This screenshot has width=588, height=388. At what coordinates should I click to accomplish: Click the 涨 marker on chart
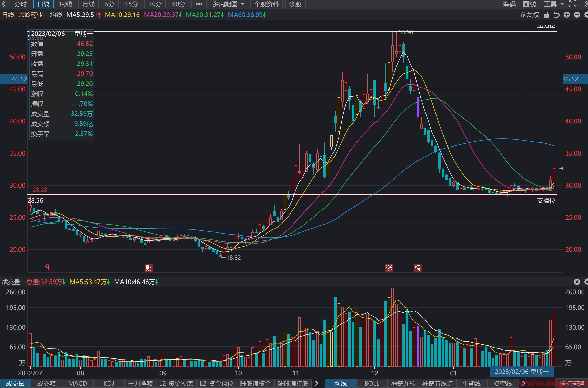click(x=389, y=268)
